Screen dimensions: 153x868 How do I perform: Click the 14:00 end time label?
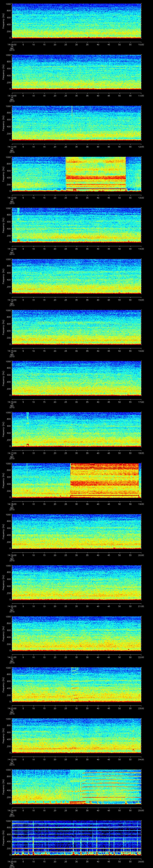click(x=141, y=249)
